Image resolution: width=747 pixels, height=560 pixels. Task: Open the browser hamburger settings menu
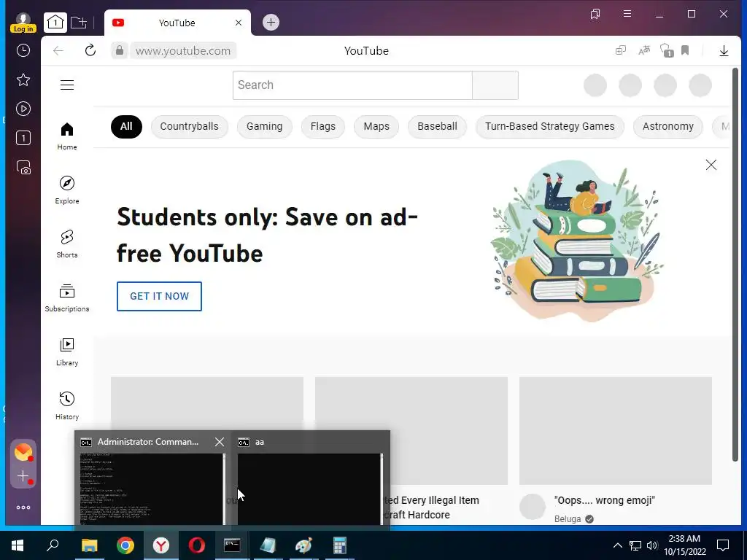click(x=627, y=14)
